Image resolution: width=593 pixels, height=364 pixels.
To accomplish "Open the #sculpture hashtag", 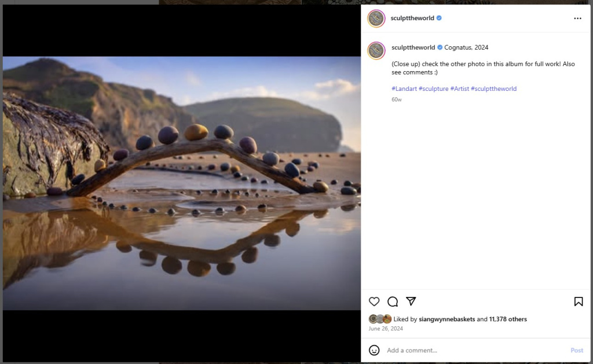I will [433, 89].
